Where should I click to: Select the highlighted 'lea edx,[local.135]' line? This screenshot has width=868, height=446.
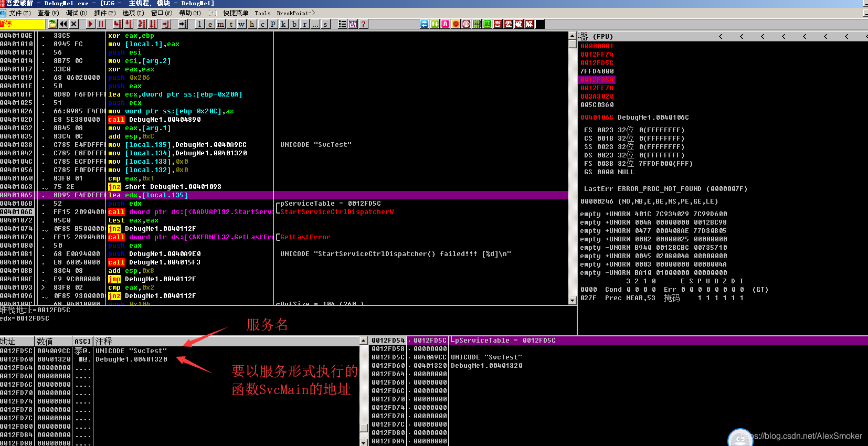click(283, 195)
